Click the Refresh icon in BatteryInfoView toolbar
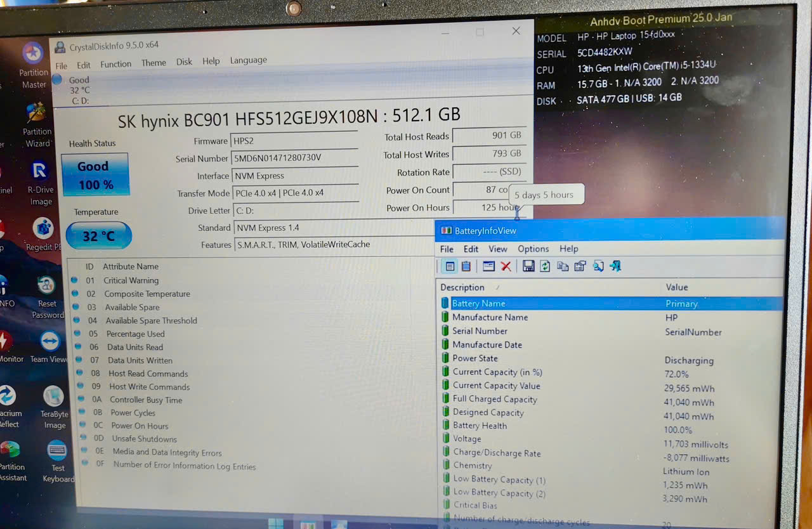The height and width of the screenshot is (529, 812). [545, 266]
